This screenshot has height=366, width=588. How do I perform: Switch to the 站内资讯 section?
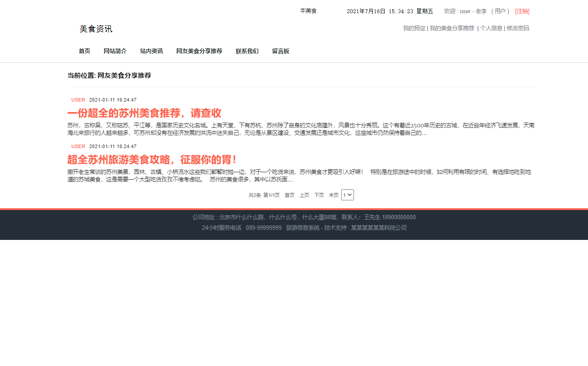[151, 51]
